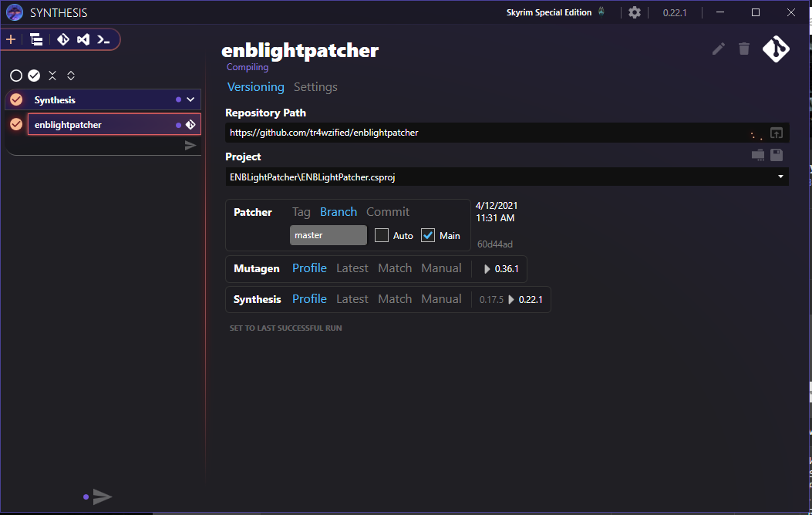Open the repository path in browser icon
The width and height of the screenshot is (812, 515).
tap(777, 133)
